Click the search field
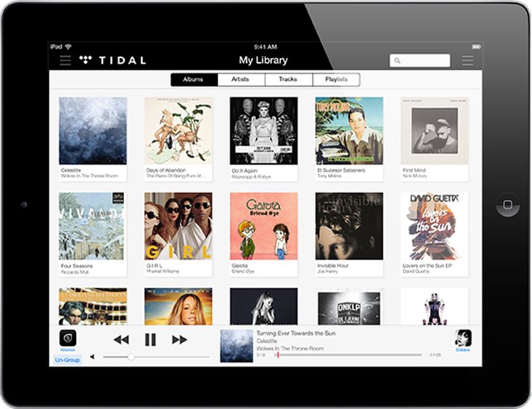The width and height of the screenshot is (532, 409). pyautogui.click(x=420, y=61)
